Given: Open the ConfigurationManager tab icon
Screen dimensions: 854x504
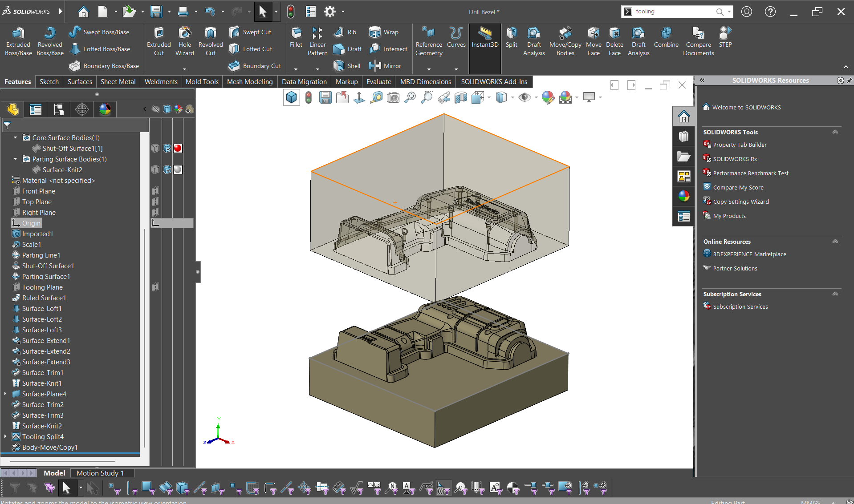Looking at the screenshot, I should point(58,109).
